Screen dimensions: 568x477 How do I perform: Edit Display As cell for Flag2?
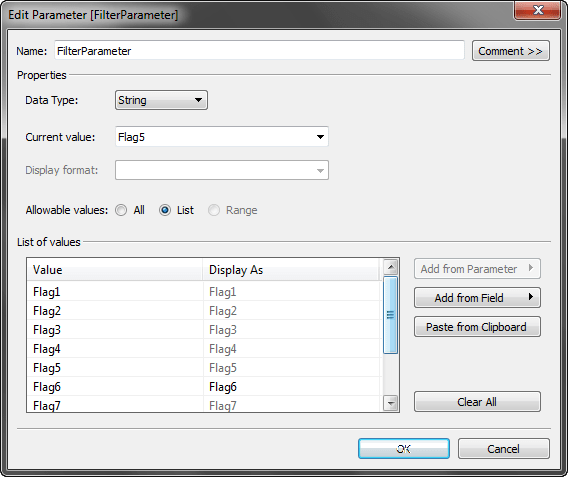(292, 311)
